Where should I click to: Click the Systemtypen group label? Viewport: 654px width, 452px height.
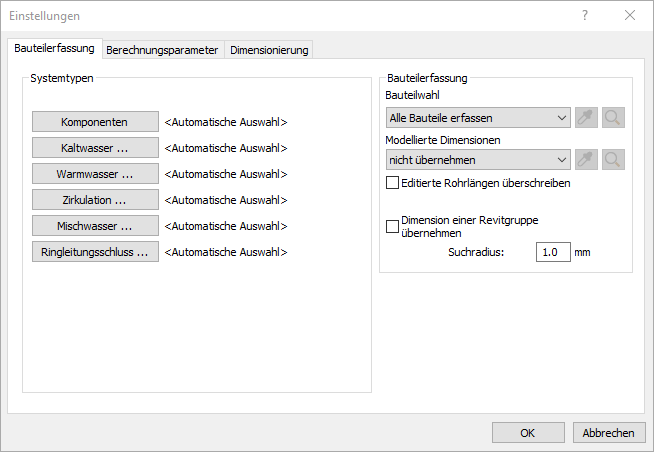[x=62, y=78]
